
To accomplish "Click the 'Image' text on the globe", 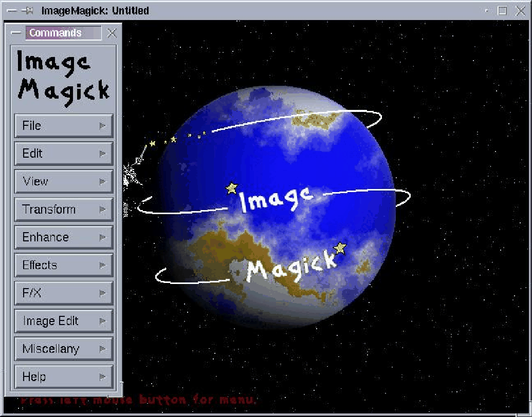I will [x=276, y=199].
